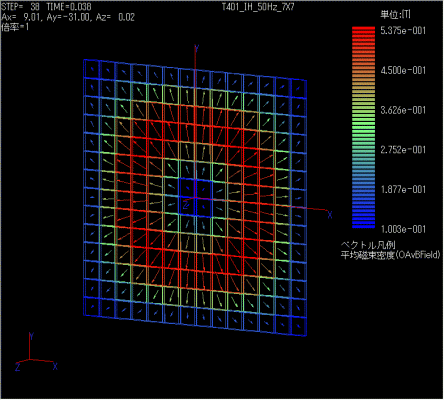Click the green middle band of the legend
Image resolution: width=444 pixels, height=400 pixels.
[363, 127]
